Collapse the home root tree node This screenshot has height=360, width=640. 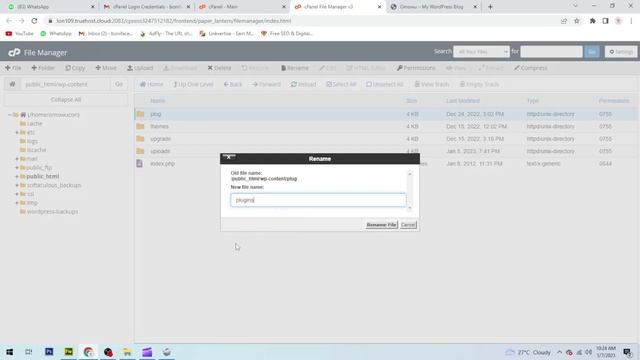point(10,115)
